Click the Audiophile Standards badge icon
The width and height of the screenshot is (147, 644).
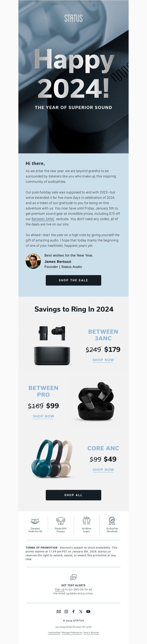point(112,521)
